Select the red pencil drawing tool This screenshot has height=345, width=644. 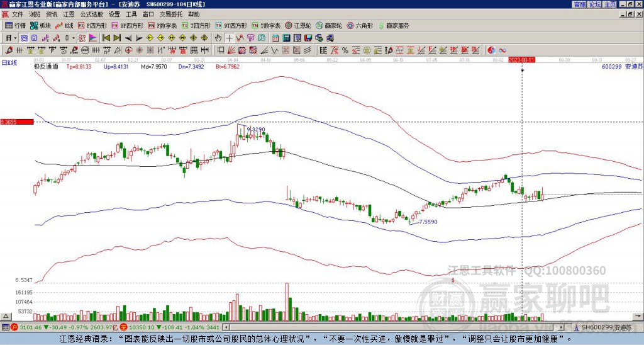pyautogui.click(x=9, y=50)
